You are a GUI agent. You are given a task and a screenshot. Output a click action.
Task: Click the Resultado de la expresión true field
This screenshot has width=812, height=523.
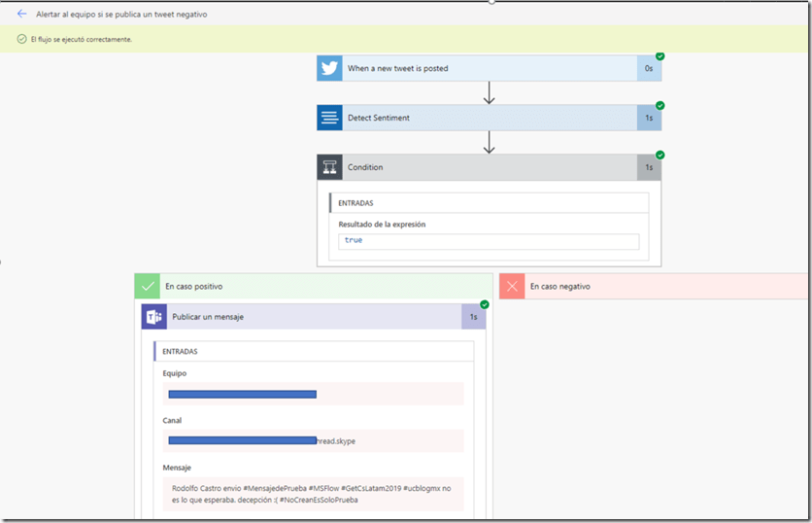(x=489, y=240)
